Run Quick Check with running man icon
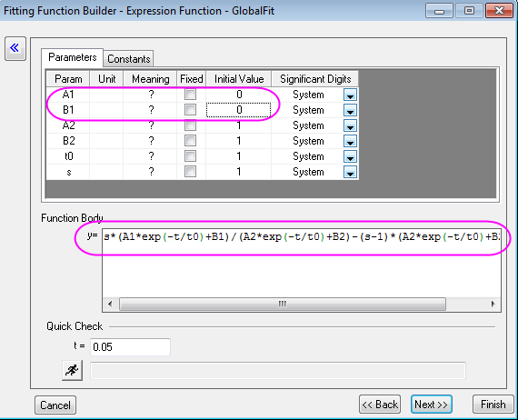 pyautogui.click(x=72, y=370)
